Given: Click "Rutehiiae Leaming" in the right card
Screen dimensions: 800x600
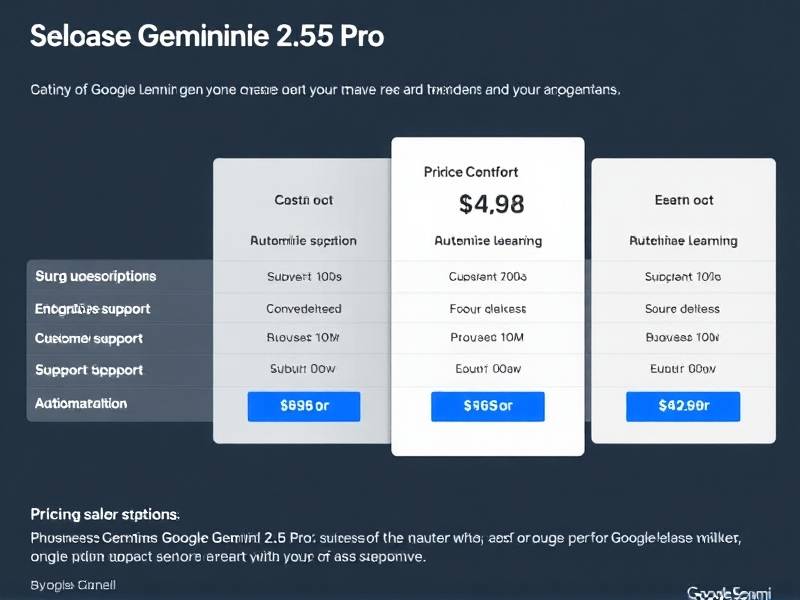Looking at the screenshot, I should pyautogui.click(x=683, y=241).
